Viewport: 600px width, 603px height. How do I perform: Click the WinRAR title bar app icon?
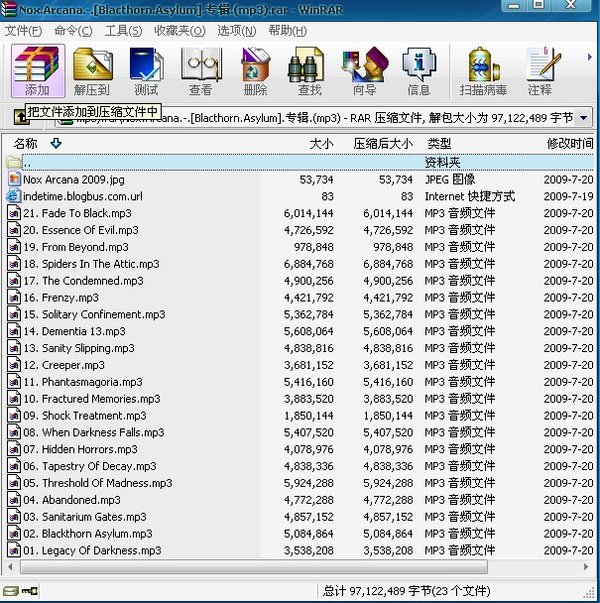click(x=8, y=9)
